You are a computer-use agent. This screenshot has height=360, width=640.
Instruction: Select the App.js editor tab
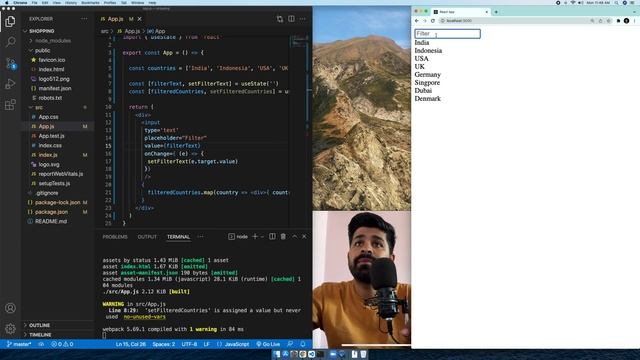tap(116, 19)
